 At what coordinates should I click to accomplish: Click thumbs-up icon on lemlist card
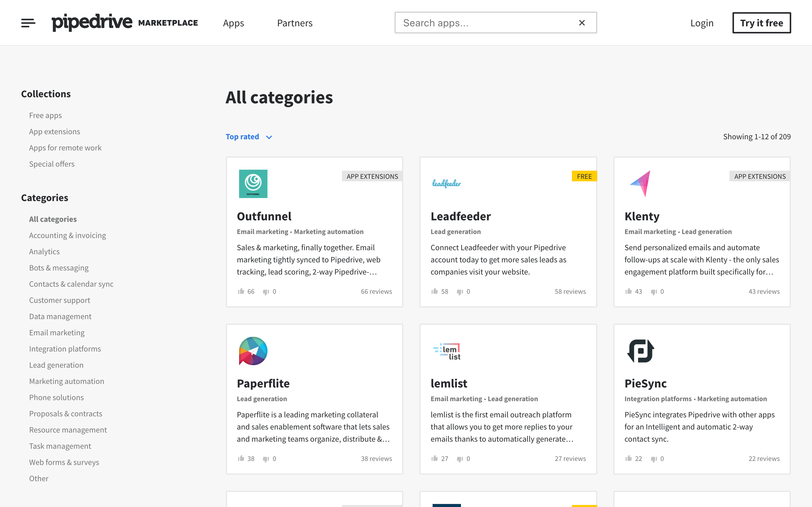click(x=435, y=458)
